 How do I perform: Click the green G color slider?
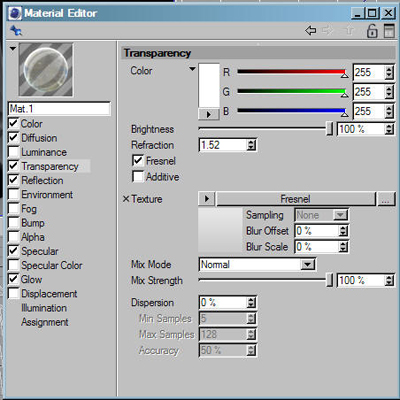[292, 91]
